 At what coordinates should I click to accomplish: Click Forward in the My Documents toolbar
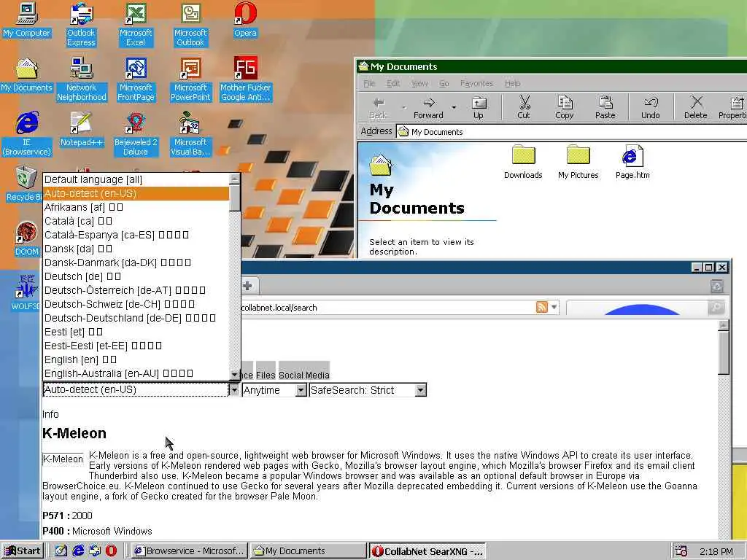(428, 108)
